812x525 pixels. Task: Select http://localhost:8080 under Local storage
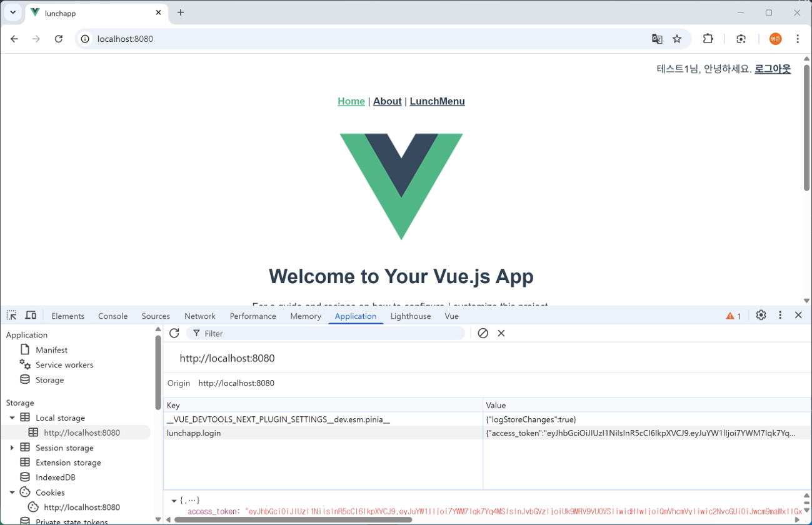pos(82,432)
